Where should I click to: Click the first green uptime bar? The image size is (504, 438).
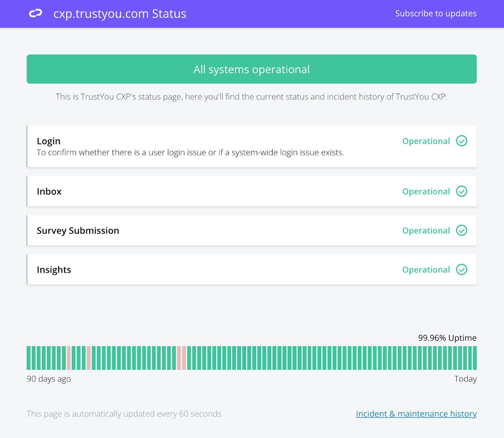[29, 358]
